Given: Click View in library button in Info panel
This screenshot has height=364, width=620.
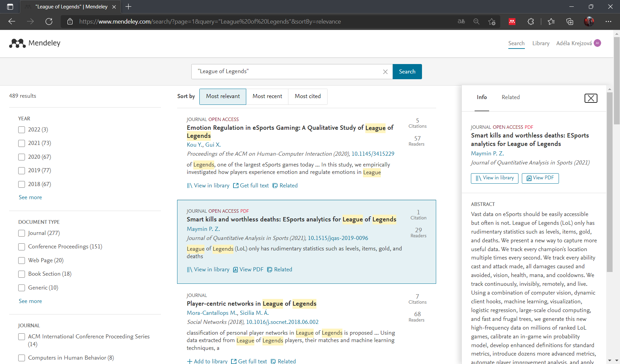Looking at the screenshot, I should tap(495, 178).
